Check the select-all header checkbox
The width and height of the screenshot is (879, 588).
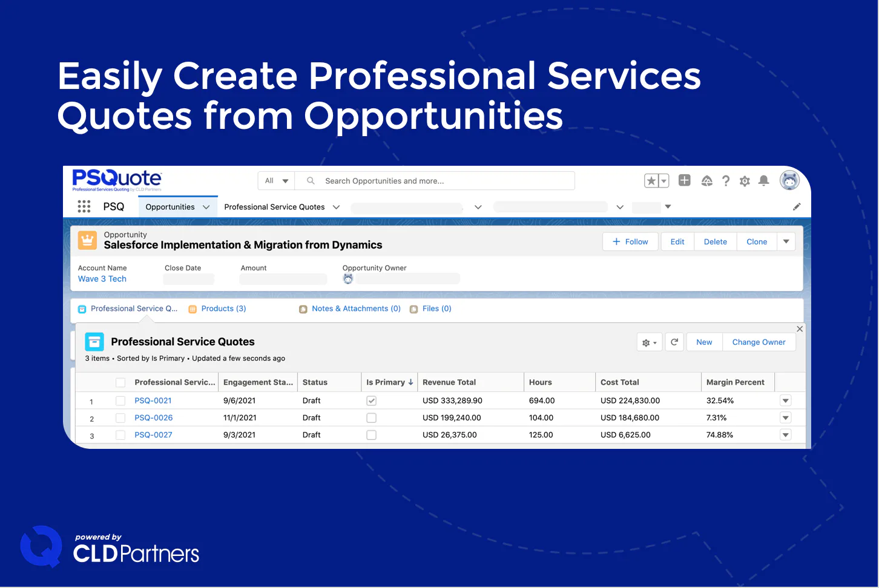tap(120, 382)
